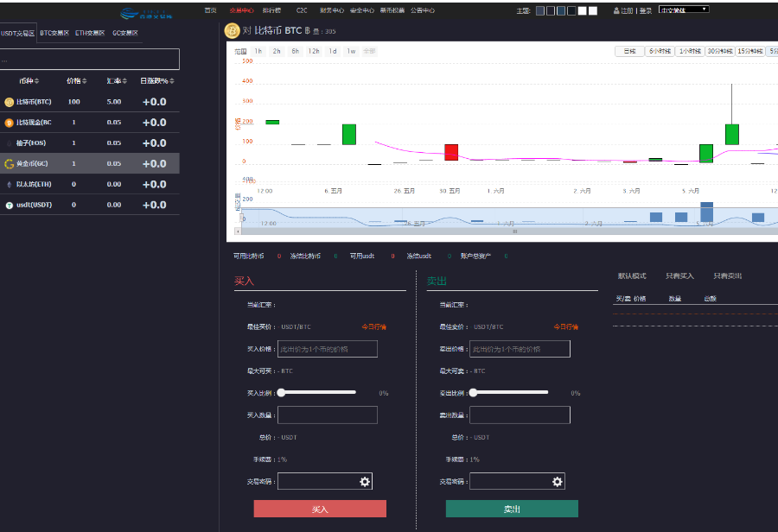Sort list by 日涨跌% column arrows
778x532 pixels.
(x=172, y=81)
